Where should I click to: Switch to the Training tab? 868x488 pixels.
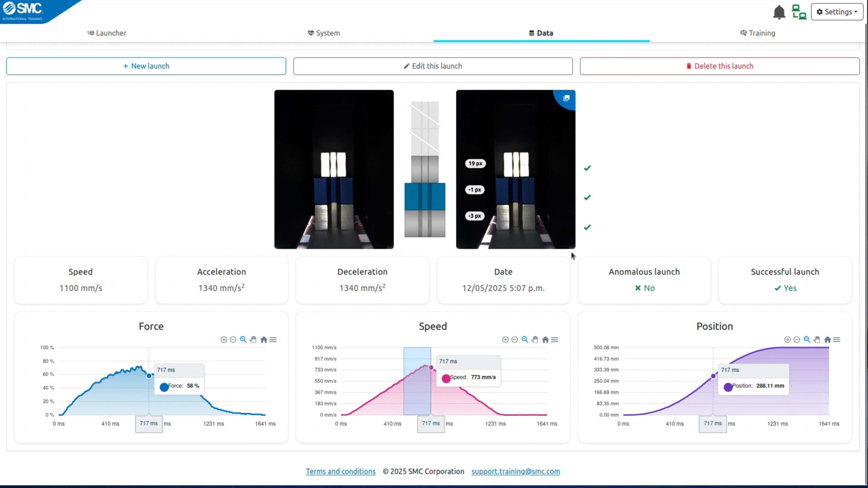click(x=757, y=33)
